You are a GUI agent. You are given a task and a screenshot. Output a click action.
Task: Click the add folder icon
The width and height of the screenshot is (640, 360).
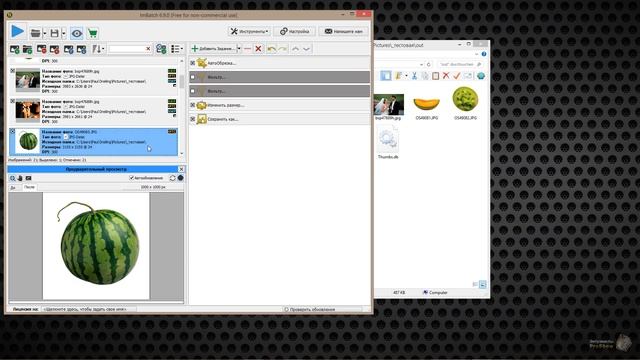pyautogui.click(x=27, y=49)
